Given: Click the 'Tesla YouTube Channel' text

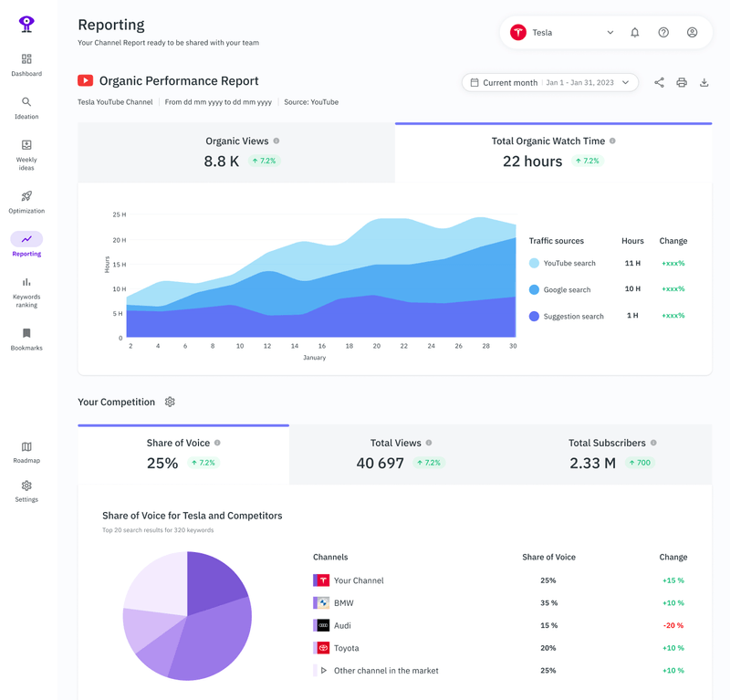Looking at the screenshot, I should click(115, 102).
